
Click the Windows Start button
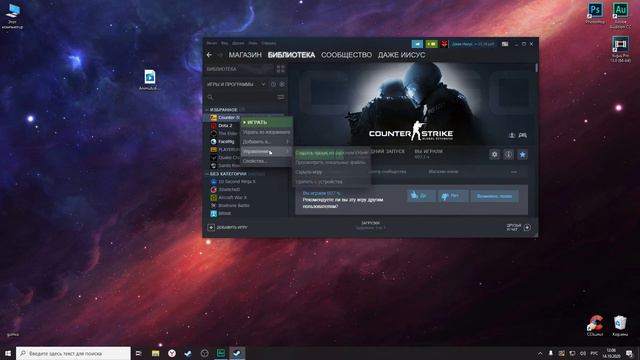tap(8, 353)
